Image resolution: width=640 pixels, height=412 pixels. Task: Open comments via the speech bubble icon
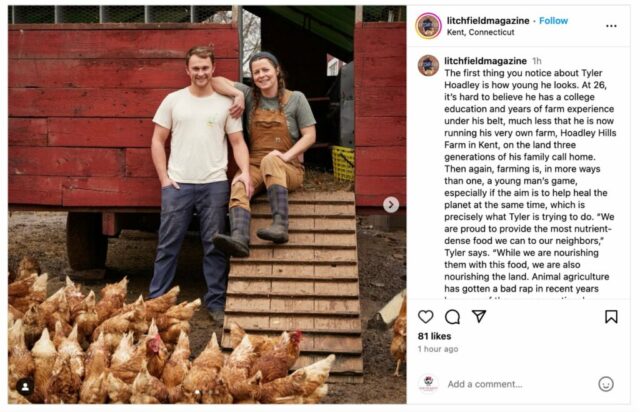pos(452,316)
